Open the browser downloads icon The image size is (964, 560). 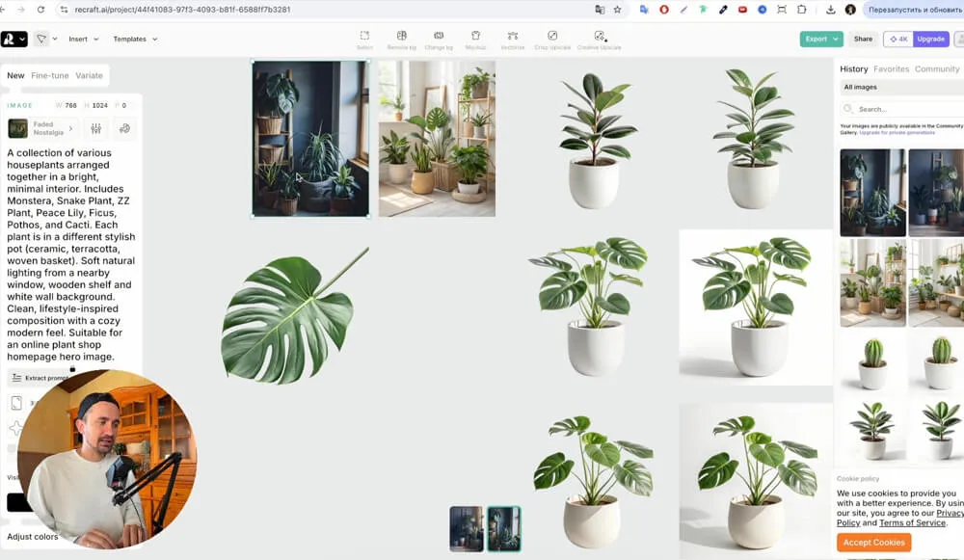tap(831, 10)
